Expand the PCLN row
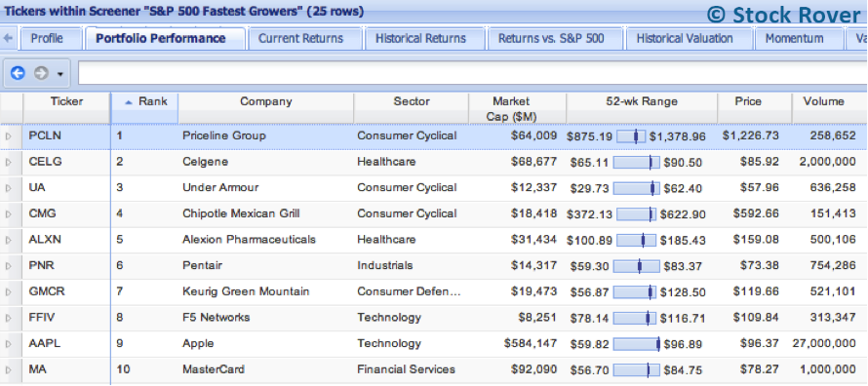Image resolution: width=868 pixels, height=386 pixels. click(x=9, y=136)
